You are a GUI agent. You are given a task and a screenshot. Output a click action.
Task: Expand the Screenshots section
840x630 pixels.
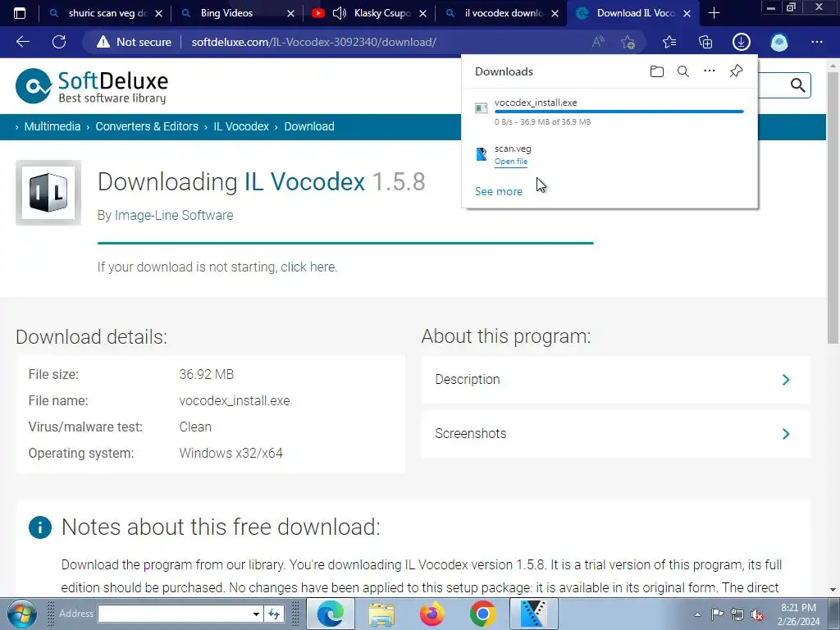tap(615, 434)
